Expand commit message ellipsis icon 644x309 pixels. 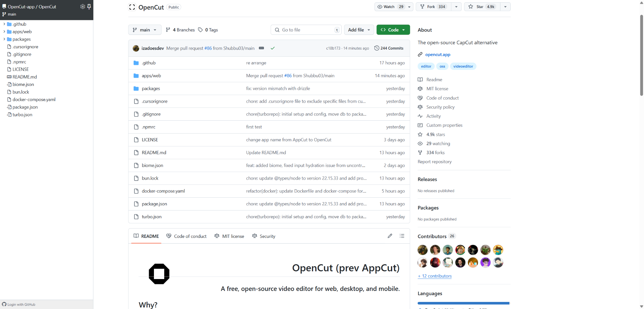click(x=261, y=48)
